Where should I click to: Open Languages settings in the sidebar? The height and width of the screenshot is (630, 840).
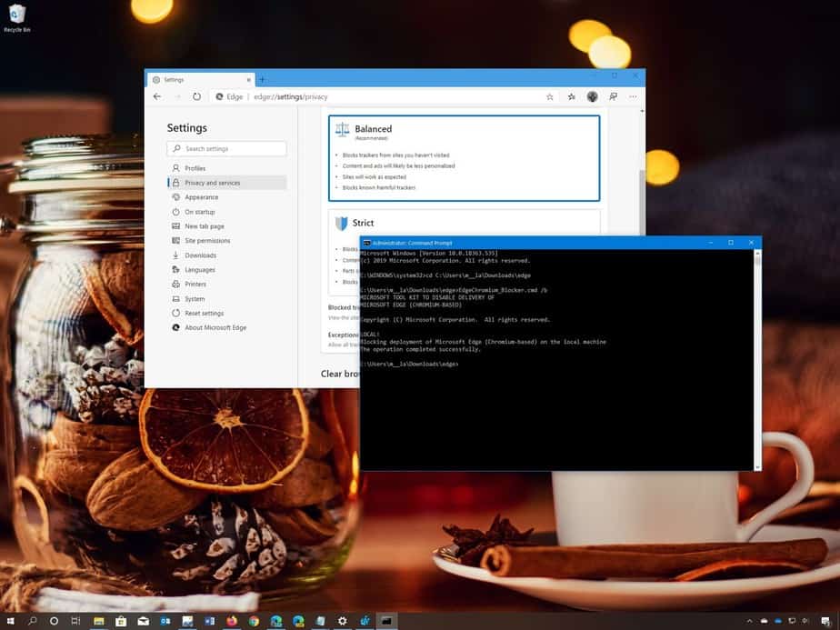pos(226,269)
